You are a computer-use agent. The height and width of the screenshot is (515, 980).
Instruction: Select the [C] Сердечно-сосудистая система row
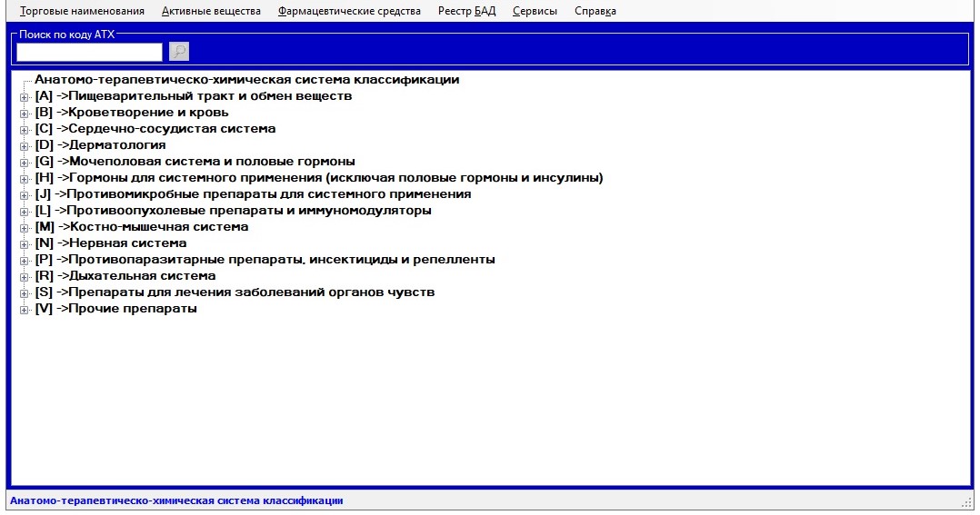(155, 129)
